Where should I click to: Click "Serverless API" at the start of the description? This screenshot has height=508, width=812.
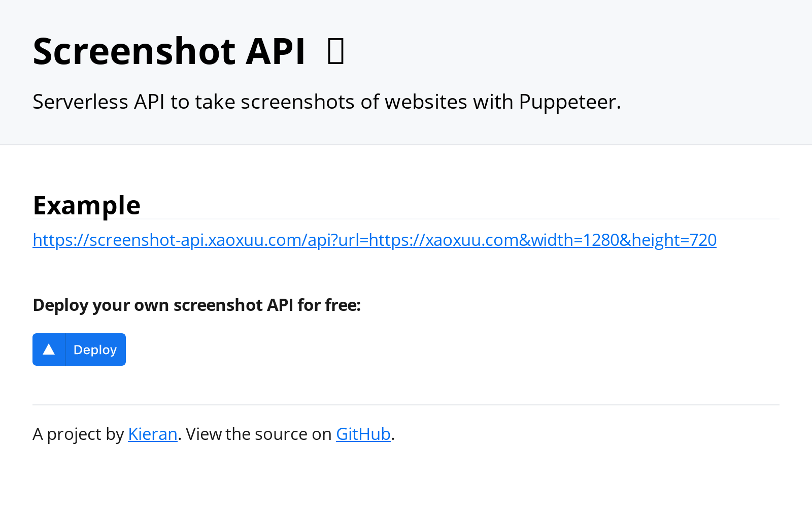pos(98,102)
